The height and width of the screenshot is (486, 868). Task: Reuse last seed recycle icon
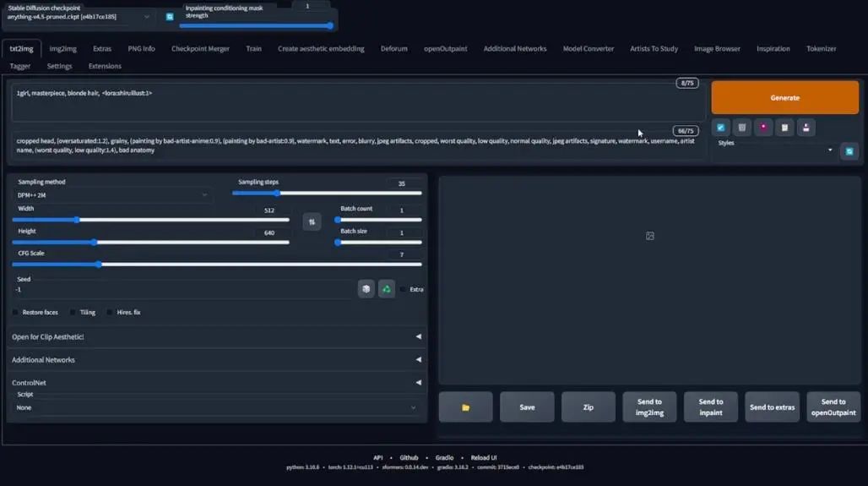[387, 289]
